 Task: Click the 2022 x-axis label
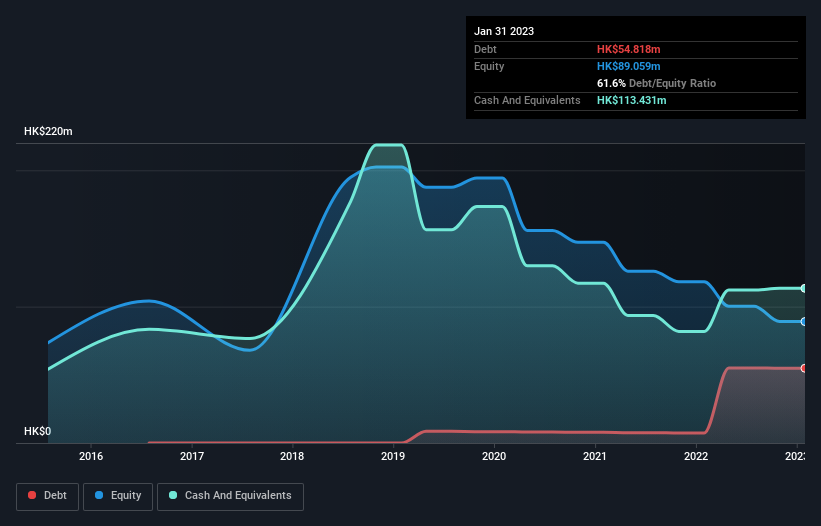[696, 456]
